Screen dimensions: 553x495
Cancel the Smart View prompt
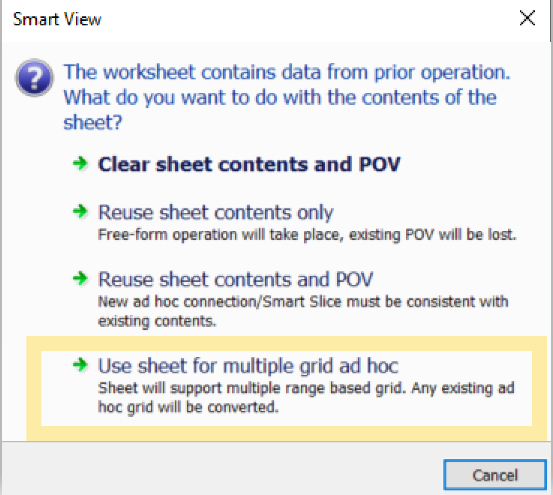tap(495, 475)
